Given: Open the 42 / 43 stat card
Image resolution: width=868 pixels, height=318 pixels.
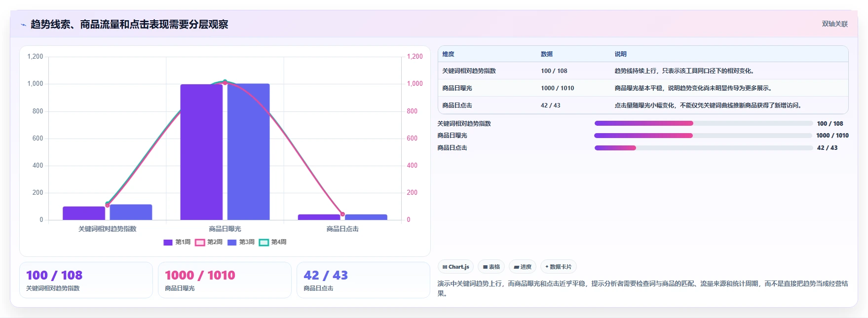Looking at the screenshot, I should (x=363, y=280).
